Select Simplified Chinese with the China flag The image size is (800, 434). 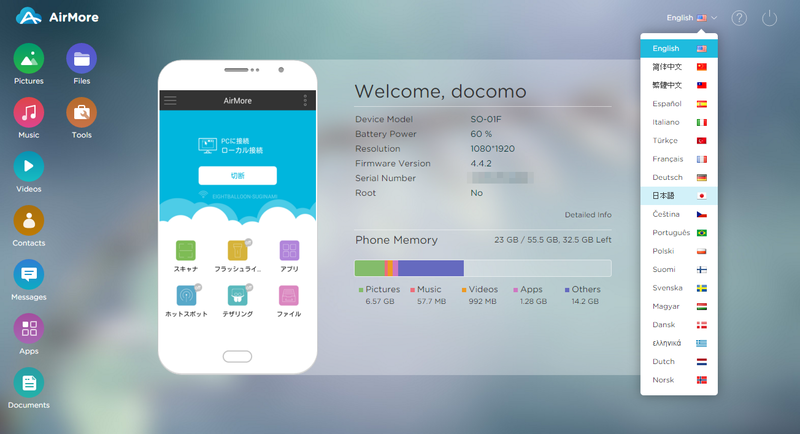[679, 67]
